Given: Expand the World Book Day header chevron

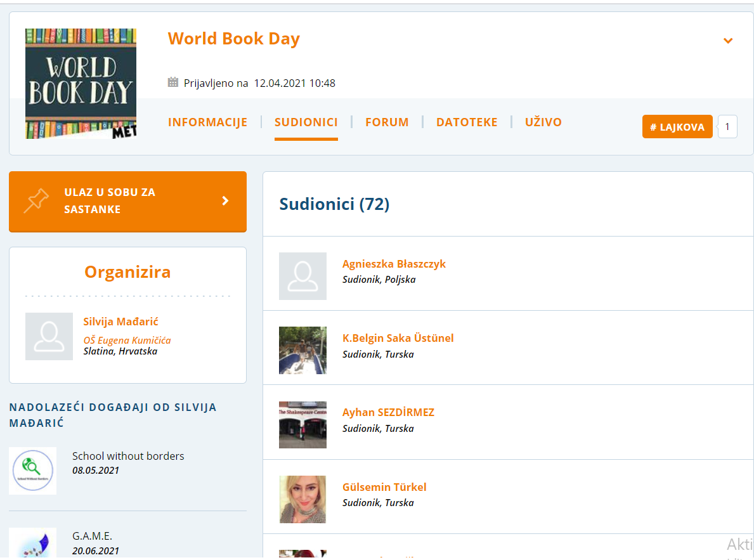Looking at the screenshot, I should pos(728,41).
